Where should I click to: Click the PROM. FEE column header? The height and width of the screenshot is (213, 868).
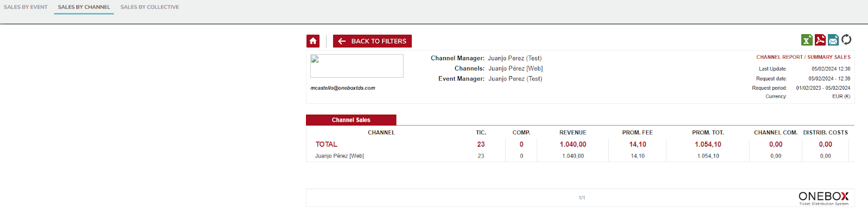tap(637, 133)
